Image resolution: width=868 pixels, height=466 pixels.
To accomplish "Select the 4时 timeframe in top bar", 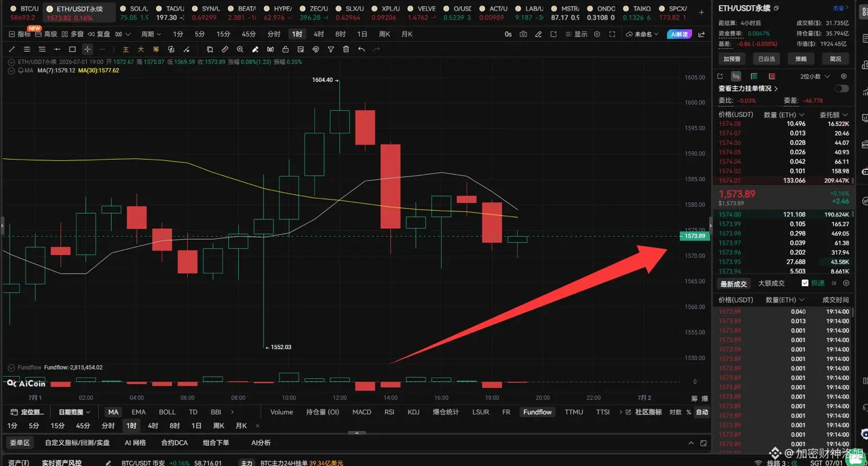I will tap(319, 34).
